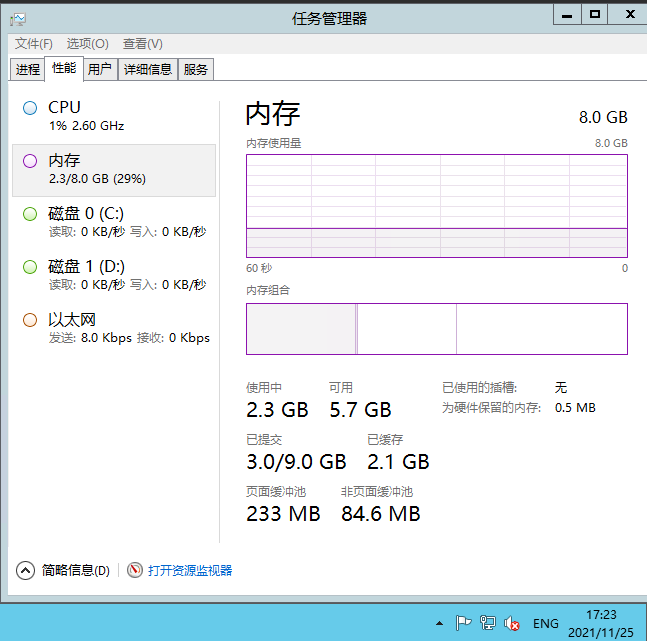
Task: Click the resource monitor icon
Action: pyautogui.click(x=135, y=570)
